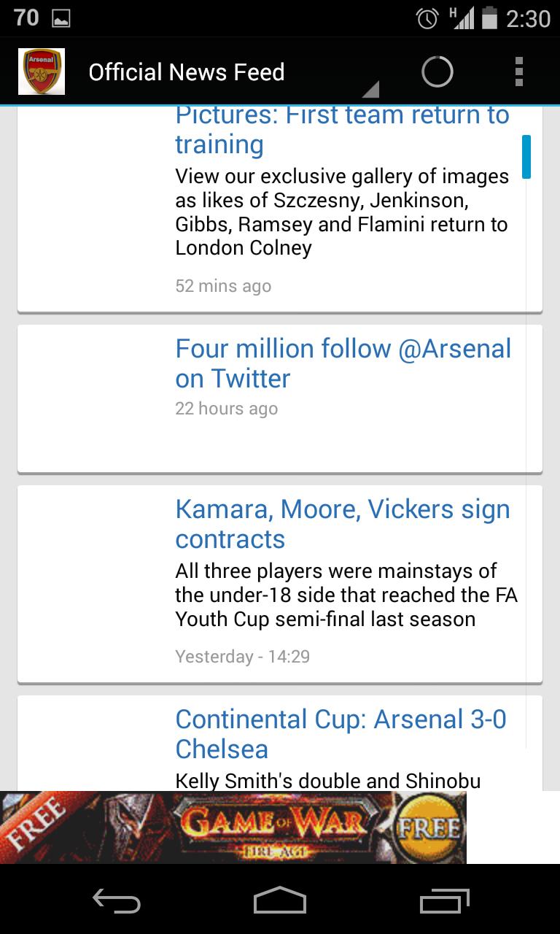This screenshot has width=560, height=934.
Task: Tap the triangle beside Official News Feed
Action: (x=370, y=89)
